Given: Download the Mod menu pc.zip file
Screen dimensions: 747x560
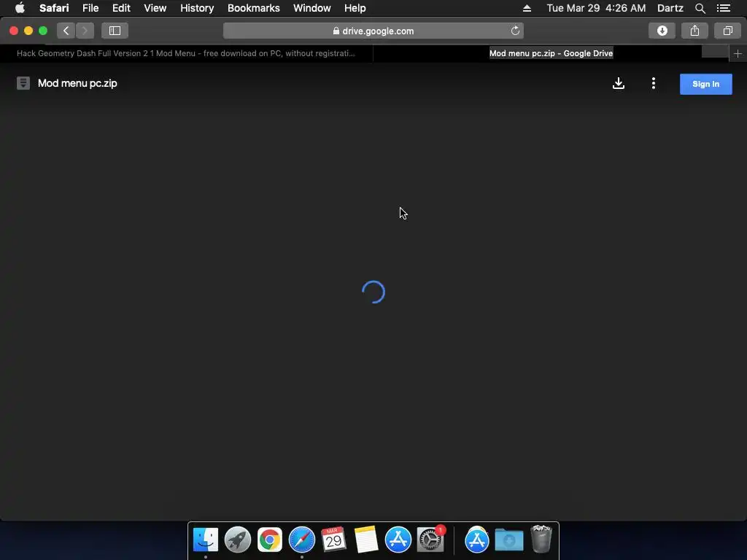Looking at the screenshot, I should [619, 83].
